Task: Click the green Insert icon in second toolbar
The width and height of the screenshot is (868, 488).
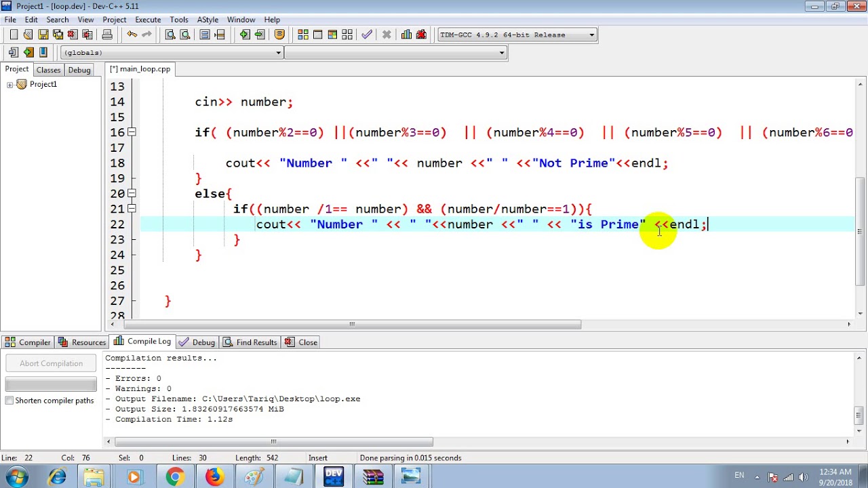Action: (28, 52)
